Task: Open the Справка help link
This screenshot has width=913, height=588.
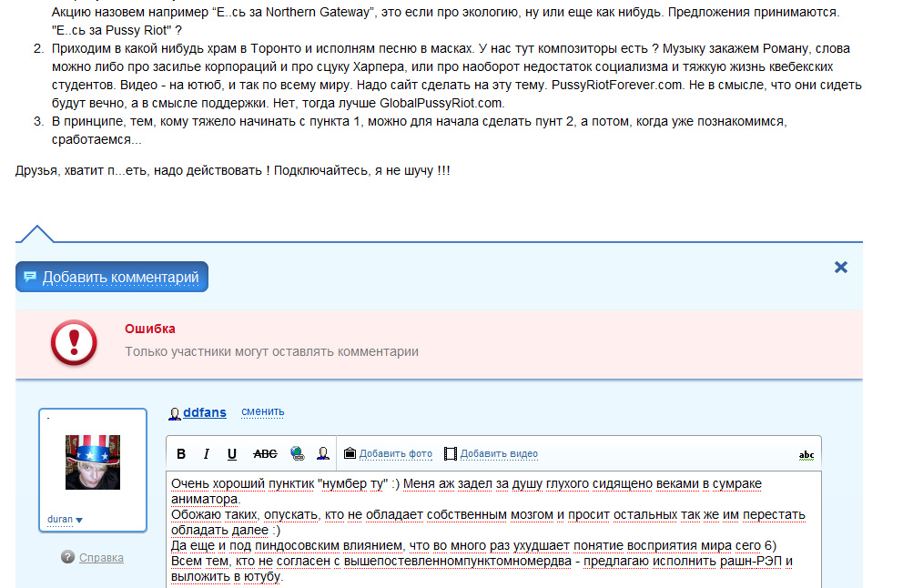Action: pyautogui.click(x=101, y=558)
